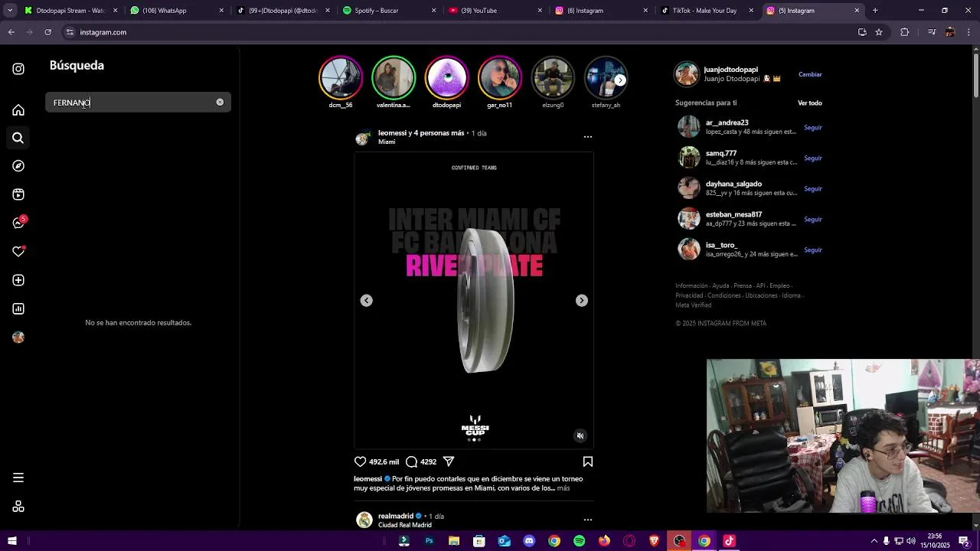980x551 pixels.
Task: Follow esteban_mesa817
Action: (813, 220)
